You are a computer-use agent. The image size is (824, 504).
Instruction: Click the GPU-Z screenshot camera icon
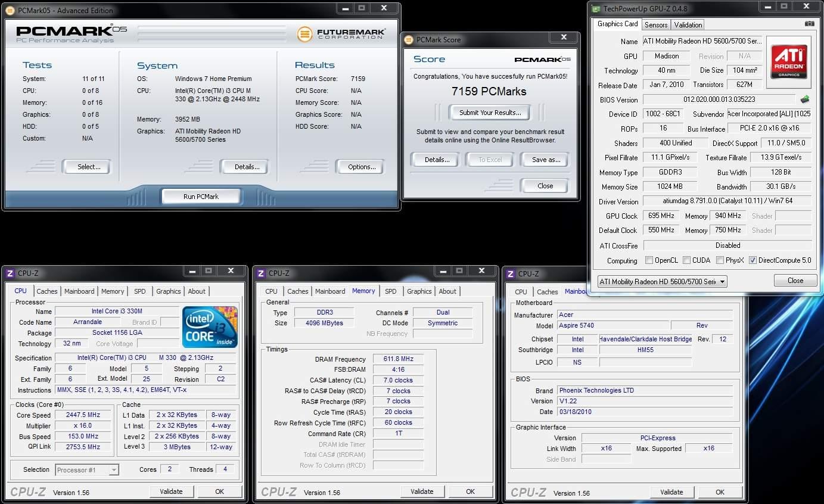click(809, 24)
